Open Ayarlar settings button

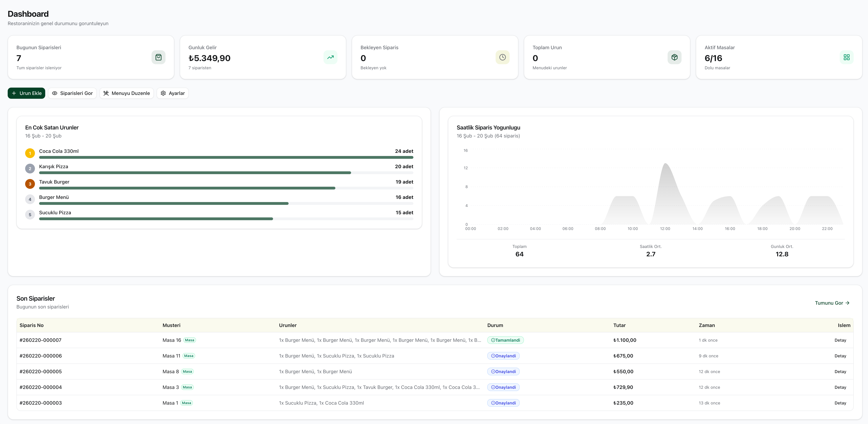[x=172, y=93]
